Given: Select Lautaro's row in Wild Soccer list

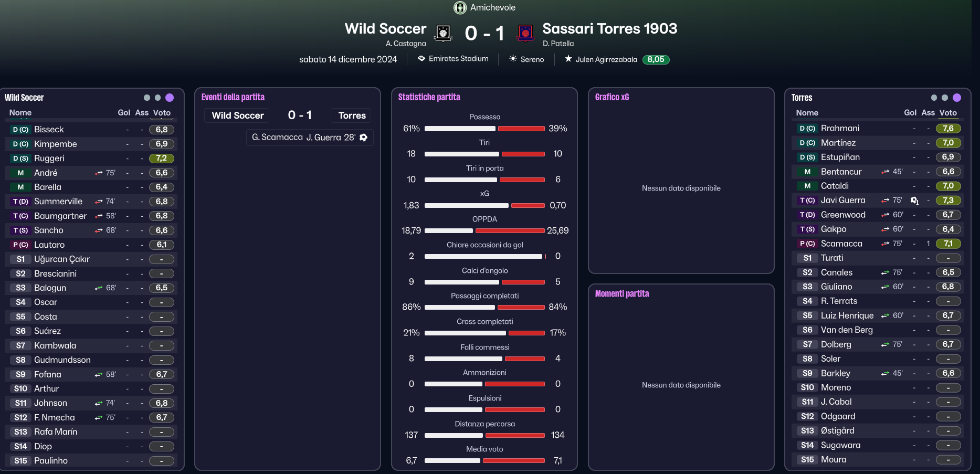Looking at the screenshot, I should point(91,245).
